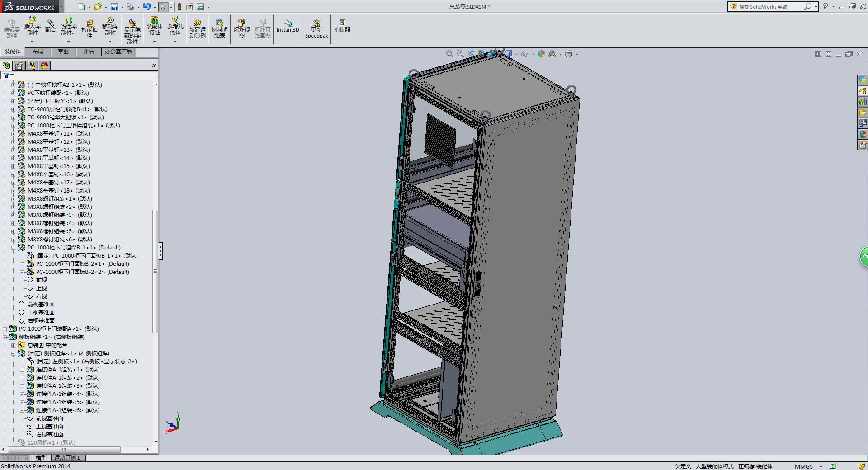This screenshot has width=868, height=470.
Task: Click the Apply Scene icon in viewport toolbar
Action: pyautogui.click(x=552, y=54)
